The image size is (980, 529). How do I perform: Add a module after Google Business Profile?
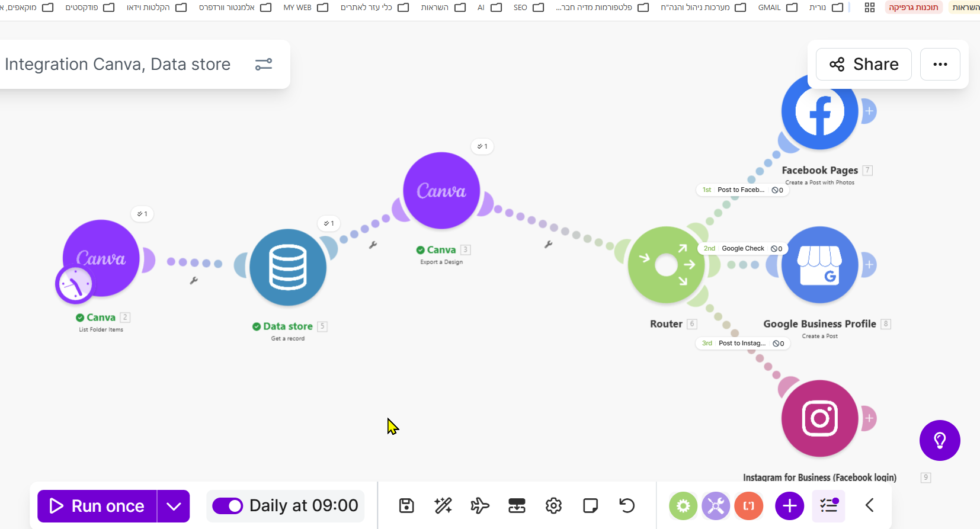tap(869, 265)
